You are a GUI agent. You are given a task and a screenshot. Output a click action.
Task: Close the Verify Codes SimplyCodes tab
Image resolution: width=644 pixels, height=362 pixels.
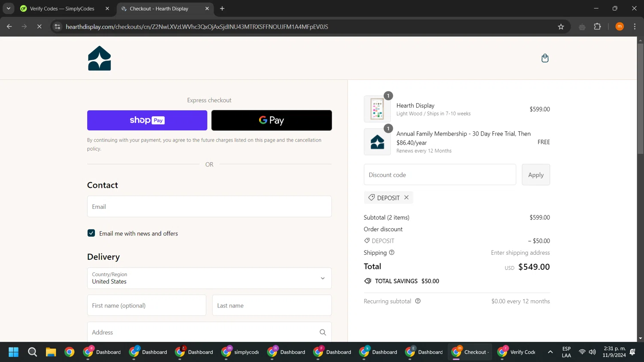click(107, 9)
